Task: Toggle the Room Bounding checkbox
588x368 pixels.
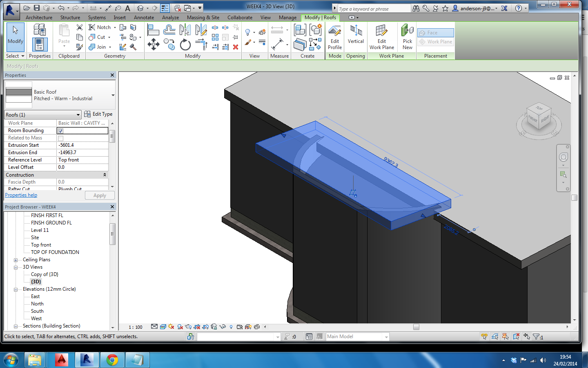Action: click(x=60, y=131)
